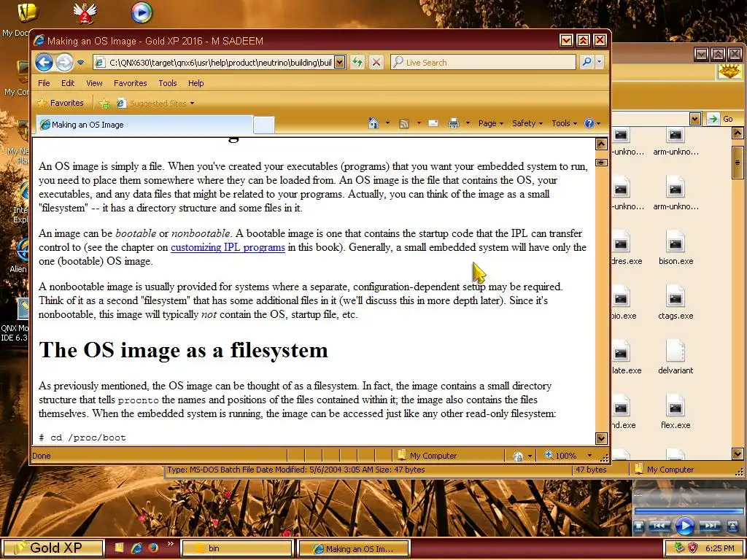Click the media player desktop icon
The height and width of the screenshot is (560, 747).
tap(142, 13)
